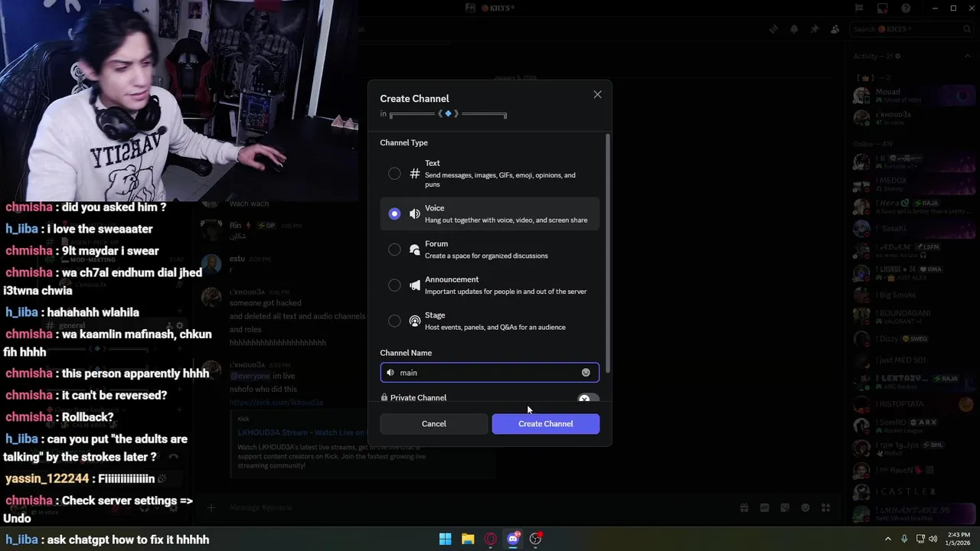The image size is (980, 551).
Task: Click estu's username in chat
Action: point(237,259)
